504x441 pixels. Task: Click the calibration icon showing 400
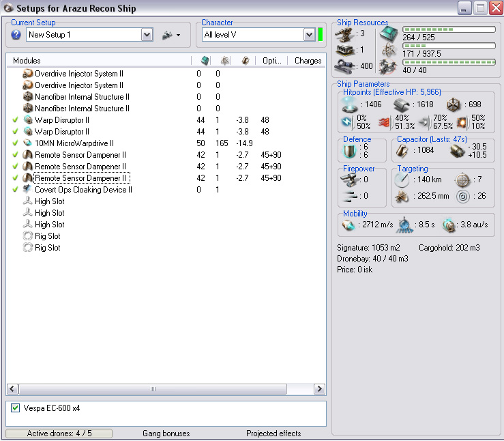[x=345, y=66]
